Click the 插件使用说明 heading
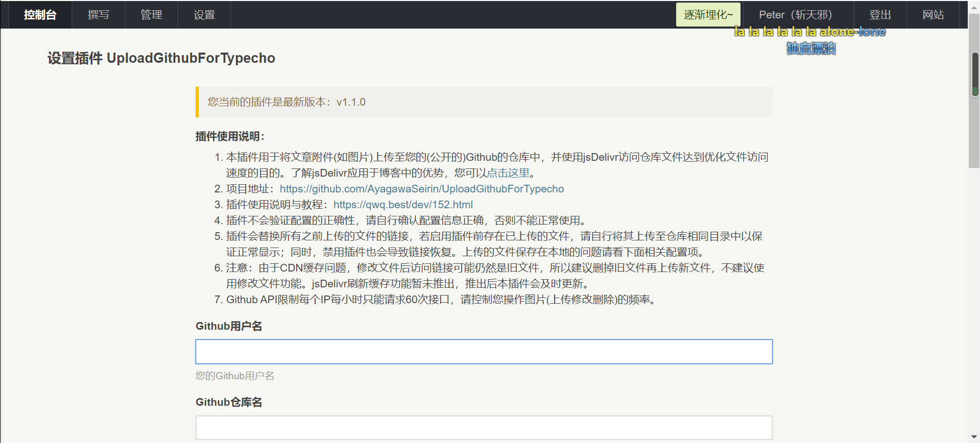The height and width of the screenshot is (443, 980). [230, 136]
